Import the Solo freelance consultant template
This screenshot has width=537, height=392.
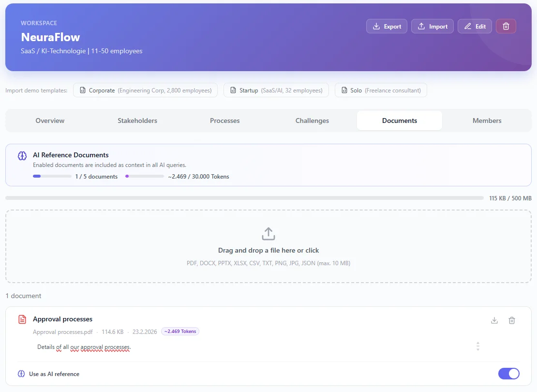point(381,90)
